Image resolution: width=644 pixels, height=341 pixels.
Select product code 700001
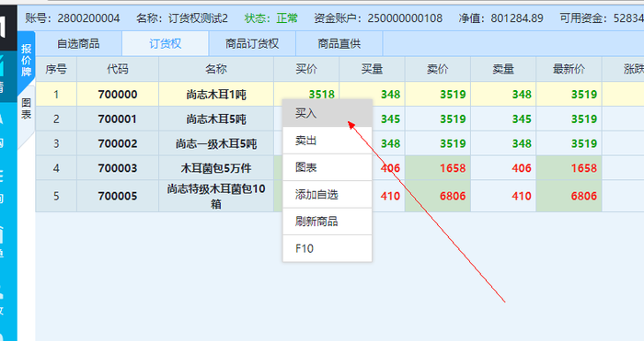118,119
